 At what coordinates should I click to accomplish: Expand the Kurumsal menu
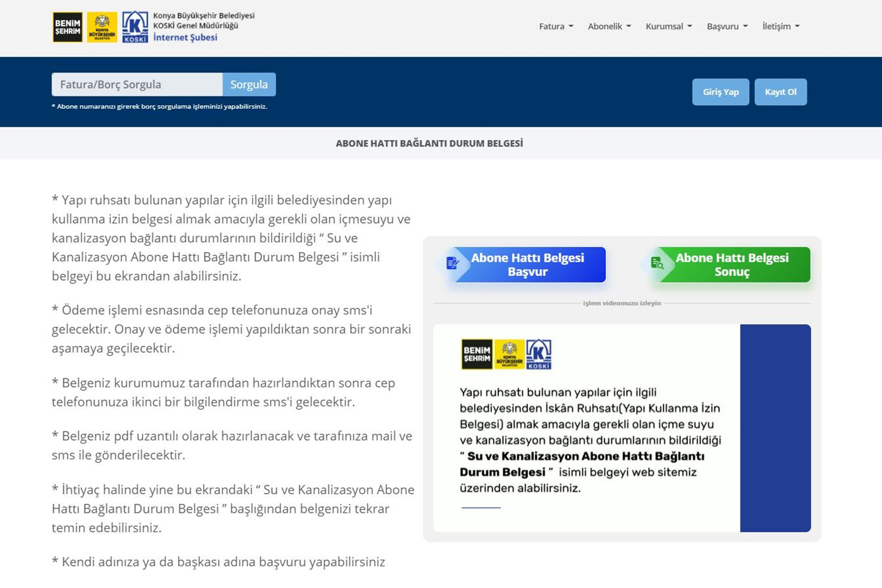pos(669,26)
